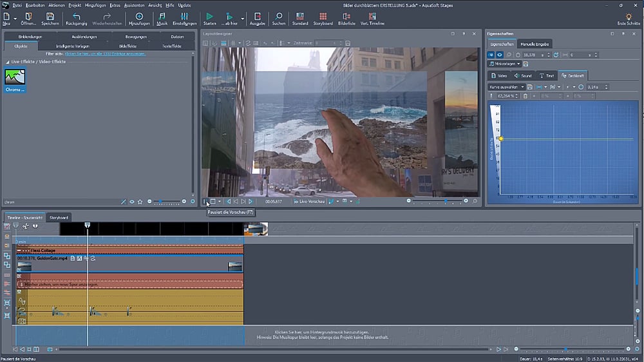Viewport: 644px width, 362px height.
Task: Switch to the Manuelle Eingabe tab
Action: click(x=535, y=44)
